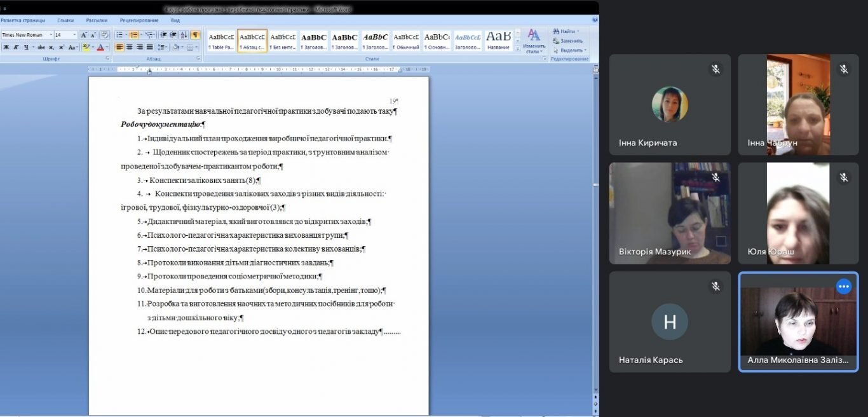The image size is (868, 417).
Task: Expand the Изменить стили dropdown
Action: [x=534, y=41]
